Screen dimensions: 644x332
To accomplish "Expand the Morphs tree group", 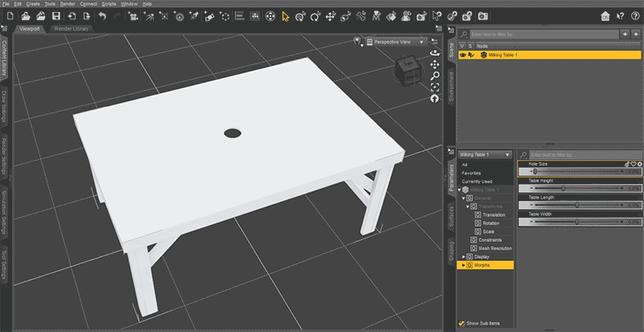I will coord(464,265).
